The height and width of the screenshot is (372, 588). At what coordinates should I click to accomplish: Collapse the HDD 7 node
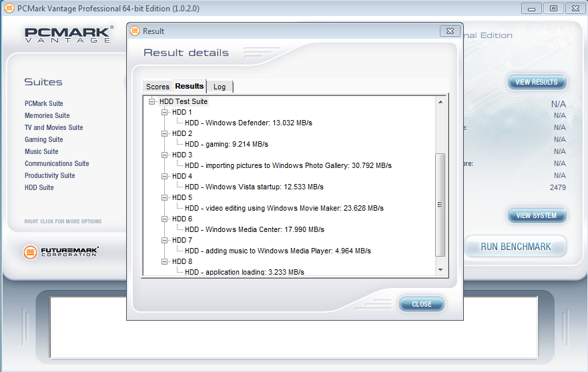tap(165, 240)
